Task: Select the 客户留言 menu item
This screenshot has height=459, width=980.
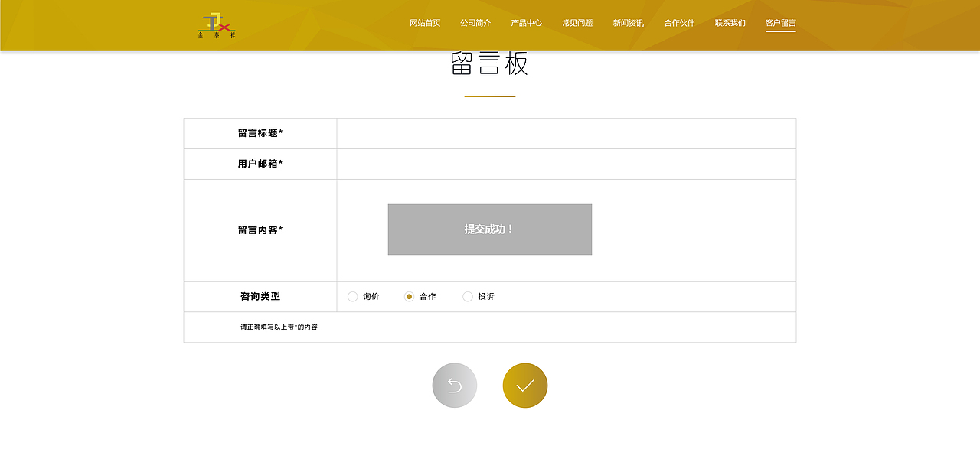Action: coord(781,23)
